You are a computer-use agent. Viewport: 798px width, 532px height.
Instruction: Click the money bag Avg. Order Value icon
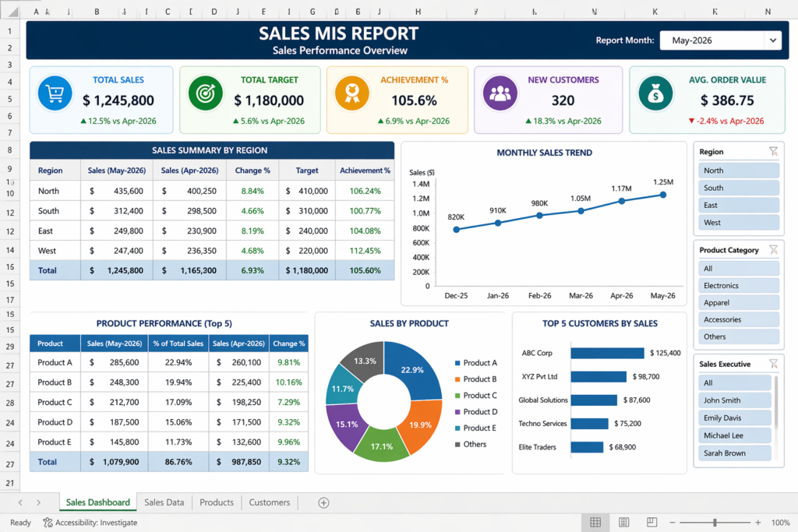(655, 93)
